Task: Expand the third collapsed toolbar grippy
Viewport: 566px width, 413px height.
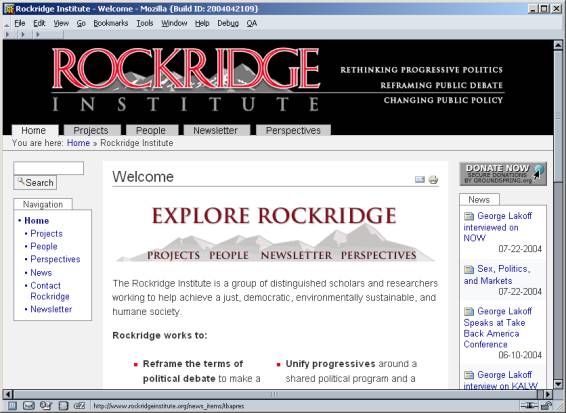Action: (38, 35)
